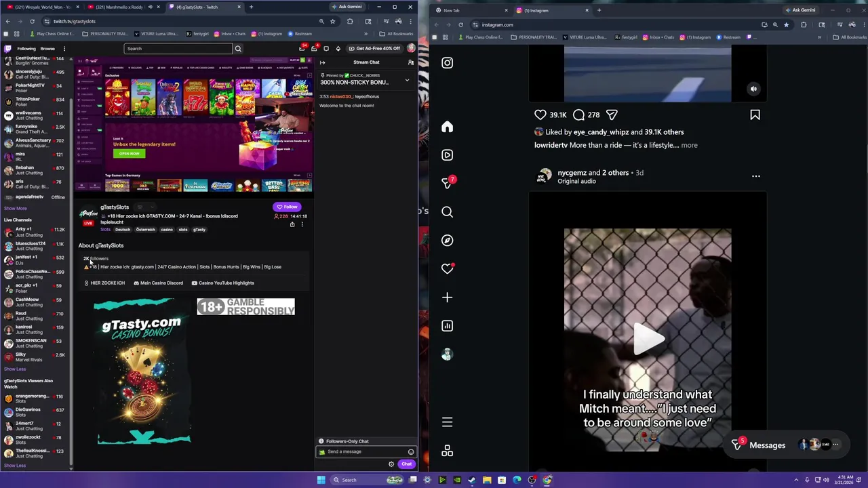The height and width of the screenshot is (488, 868).
Task: Expand lowridertv caption with 'more'
Action: pyautogui.click(x=689, y=145)
